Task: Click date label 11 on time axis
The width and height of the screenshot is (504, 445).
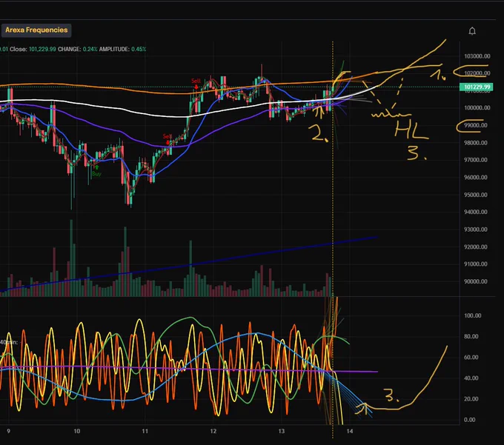Action: point(145,431)
